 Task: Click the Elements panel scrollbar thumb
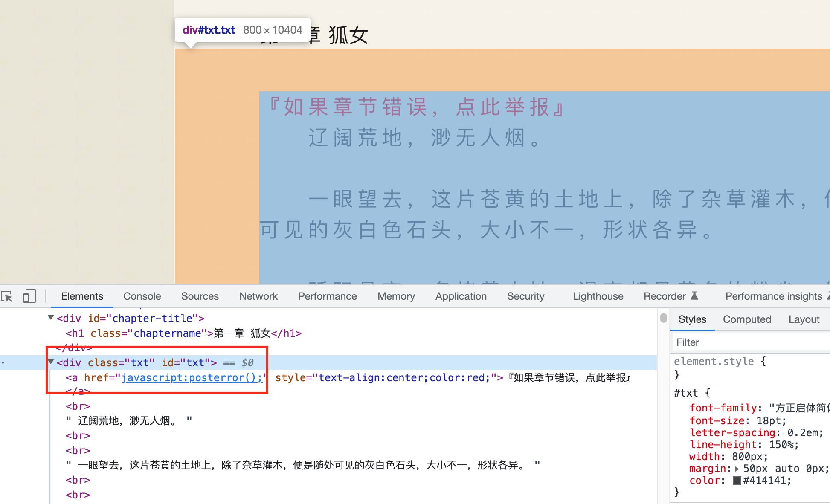point(663,318)
